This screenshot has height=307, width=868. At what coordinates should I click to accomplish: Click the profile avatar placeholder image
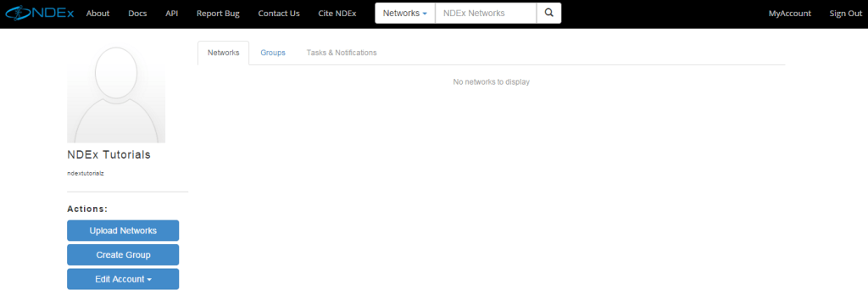116,93
